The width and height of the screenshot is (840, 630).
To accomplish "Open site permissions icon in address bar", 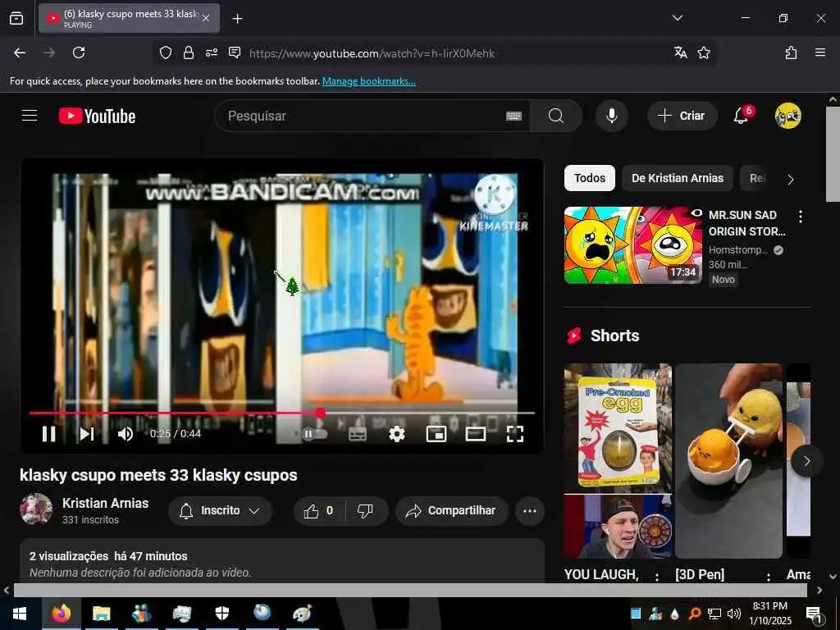I will coord(212,52).
